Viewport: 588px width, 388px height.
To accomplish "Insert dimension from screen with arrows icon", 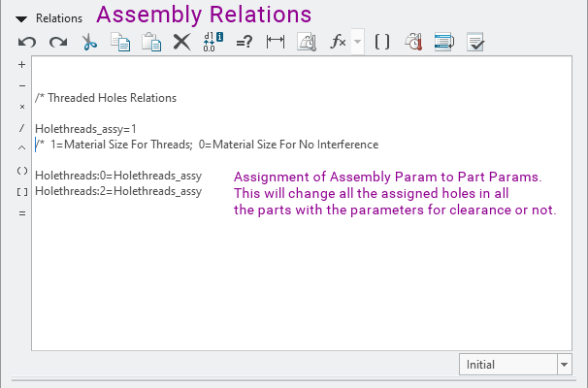I will (276, 42).
